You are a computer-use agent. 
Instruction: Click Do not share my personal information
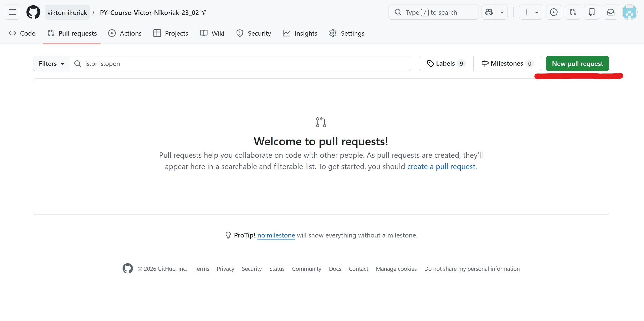pos(472,269)
